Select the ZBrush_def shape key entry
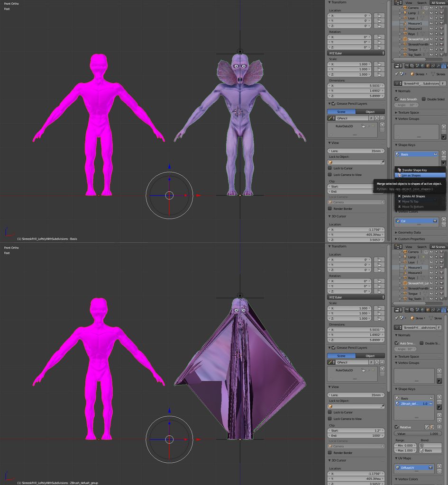Viewport: 448px width, 485px height. [x=410, y=404]
